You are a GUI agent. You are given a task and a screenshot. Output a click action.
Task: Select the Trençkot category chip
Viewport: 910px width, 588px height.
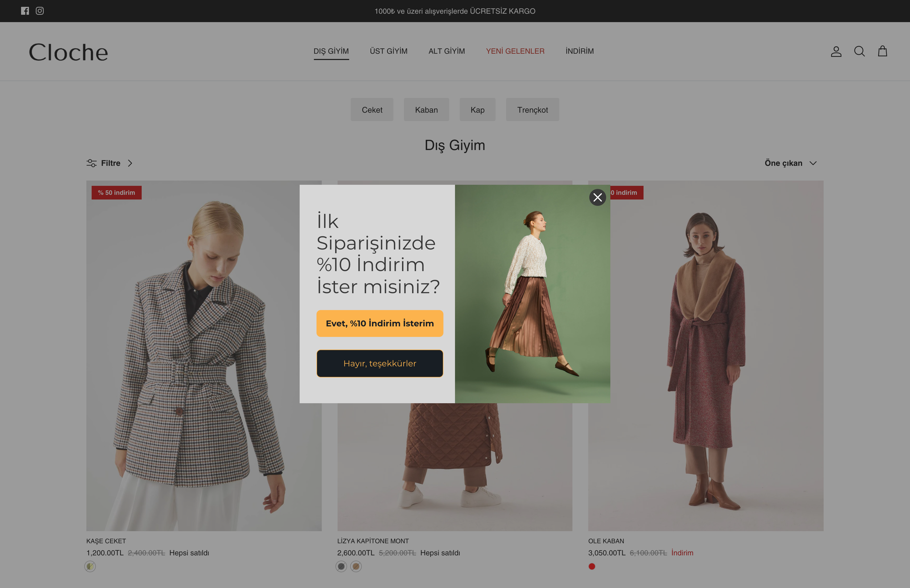tap(532, 110)
